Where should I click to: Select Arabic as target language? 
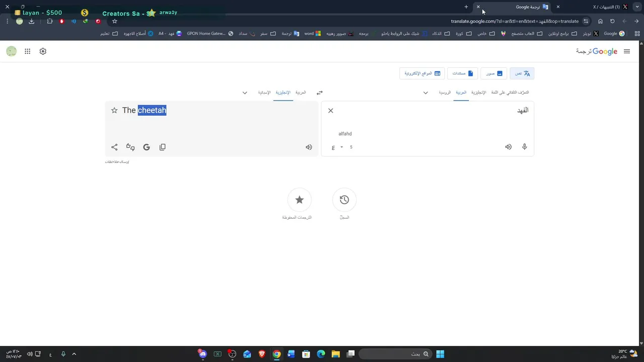click(300, 93)
